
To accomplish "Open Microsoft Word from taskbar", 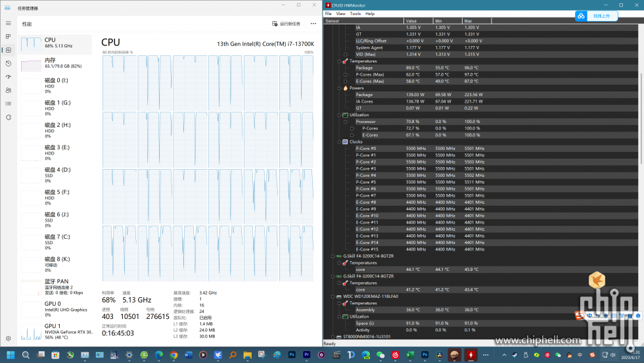I will click(188, 354).
